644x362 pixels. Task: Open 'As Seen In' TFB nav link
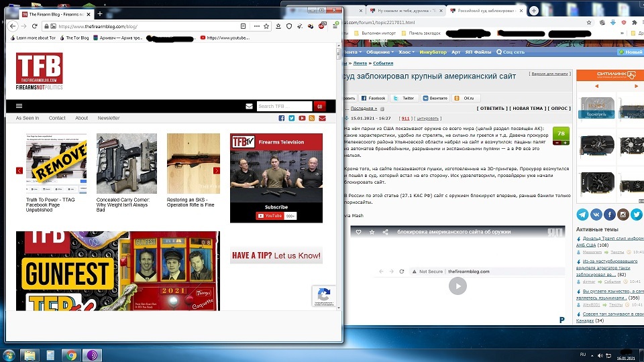(28, 118)
